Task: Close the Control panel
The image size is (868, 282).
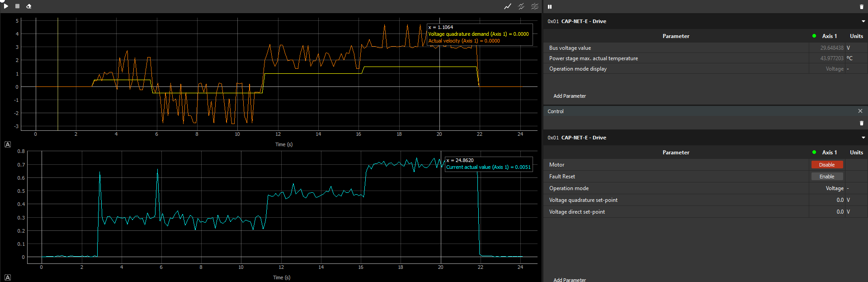Action: click(x=860, y=111)
